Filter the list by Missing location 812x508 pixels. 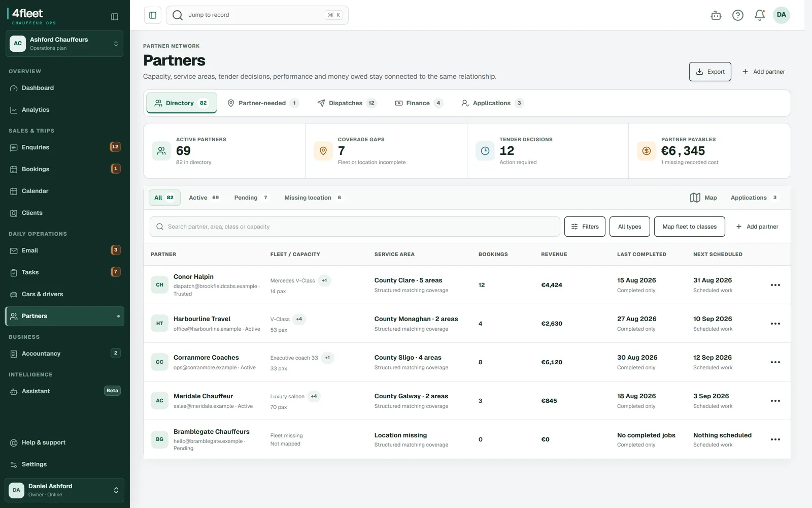click(x=313, y=198)
